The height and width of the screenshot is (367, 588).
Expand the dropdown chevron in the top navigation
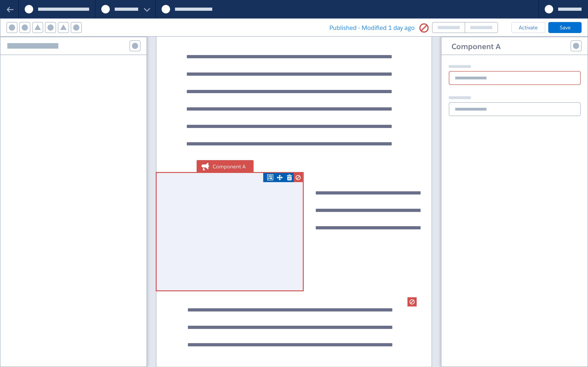point(147,10)
